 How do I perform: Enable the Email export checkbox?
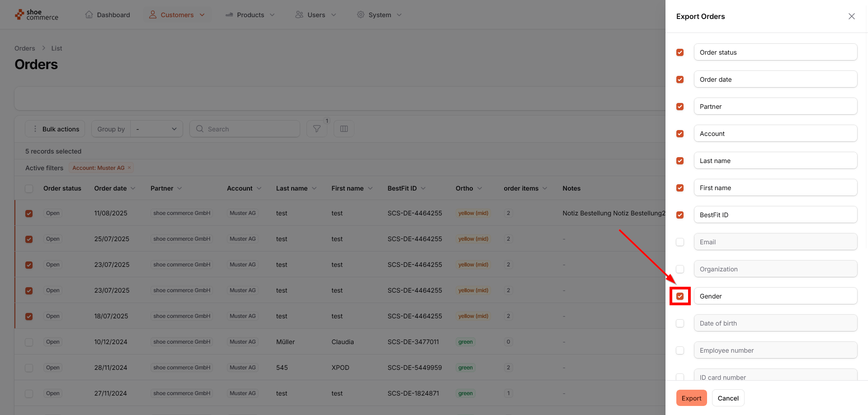(x=680, y=242)
